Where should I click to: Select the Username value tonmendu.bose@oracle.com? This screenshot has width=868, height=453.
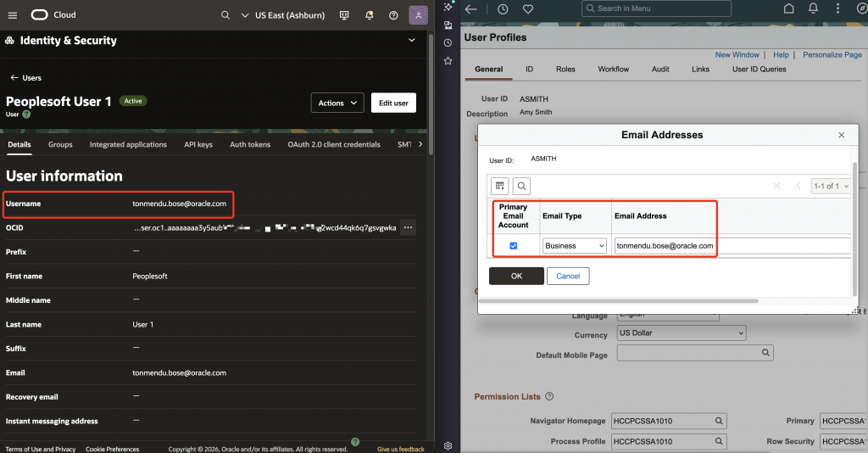[x=180, y=204]
